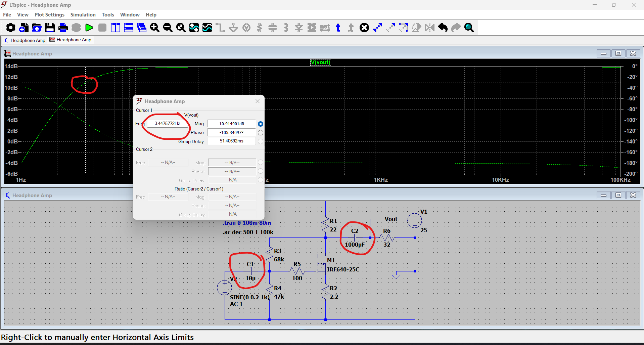644x345 pixels.
Task: Open the File menu
Action: [7, 15]
